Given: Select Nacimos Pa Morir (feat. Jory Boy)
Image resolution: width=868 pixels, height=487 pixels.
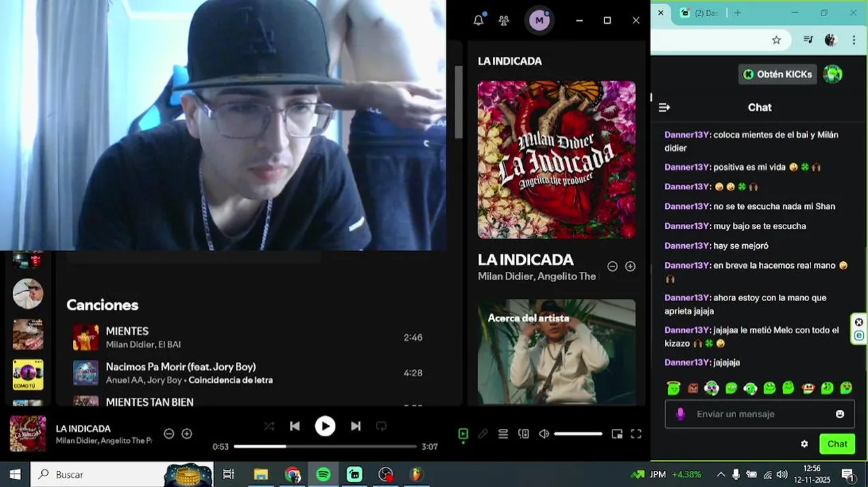Looking at the screenshot, I should (x=180, y=367).
